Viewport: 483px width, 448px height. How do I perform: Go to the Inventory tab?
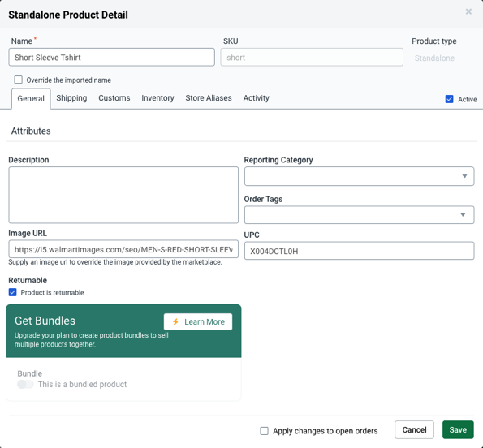[157, 98]
